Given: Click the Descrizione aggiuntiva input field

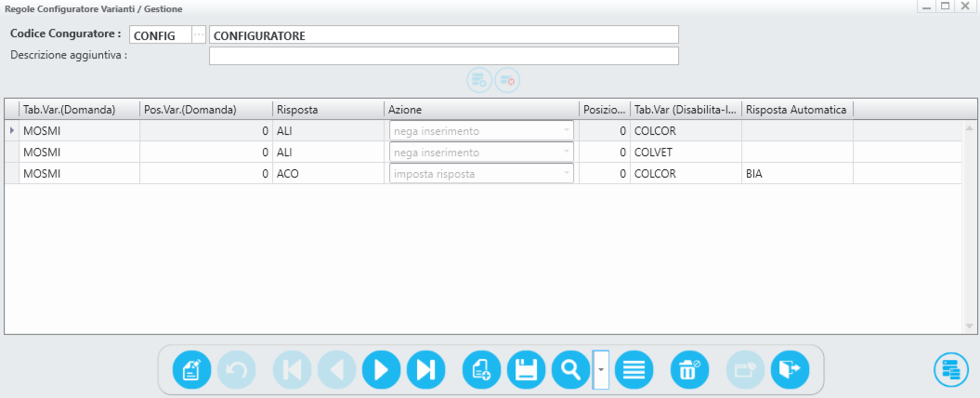Looking at the screenshot, I should (x=444, y=56).
